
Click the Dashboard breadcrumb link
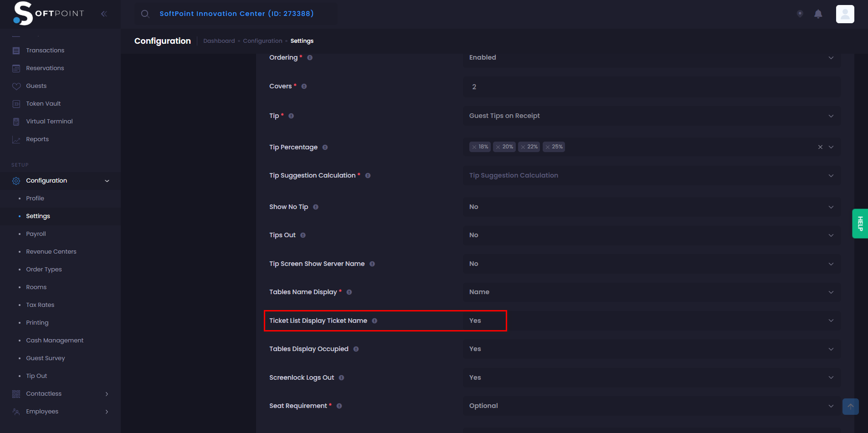(219, 41)
